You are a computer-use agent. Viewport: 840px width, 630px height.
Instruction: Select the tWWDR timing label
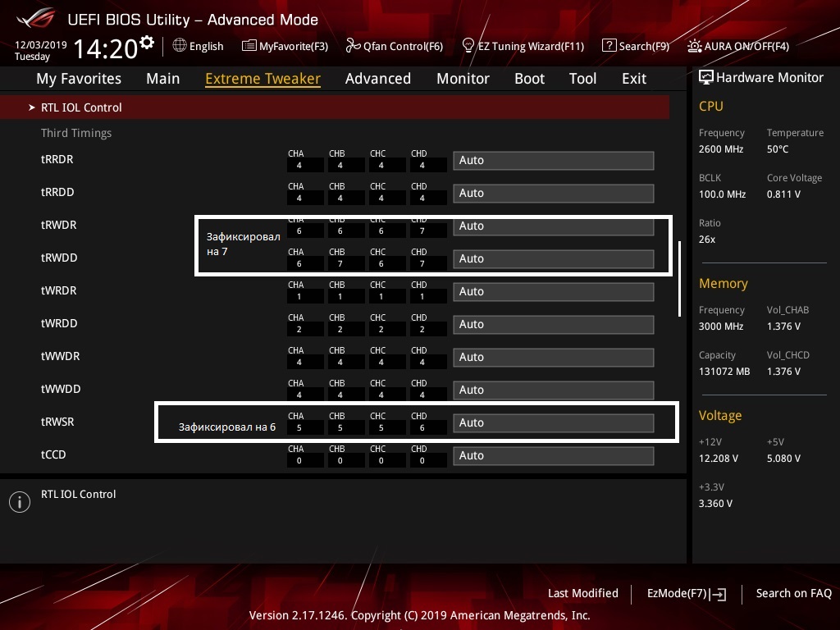point(60,356)
